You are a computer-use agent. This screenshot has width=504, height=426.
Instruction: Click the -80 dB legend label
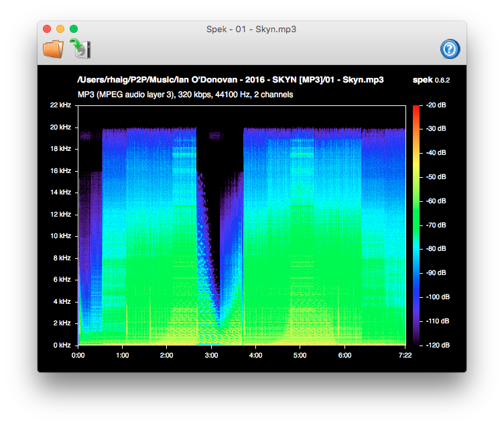click(x=436, y=249)
